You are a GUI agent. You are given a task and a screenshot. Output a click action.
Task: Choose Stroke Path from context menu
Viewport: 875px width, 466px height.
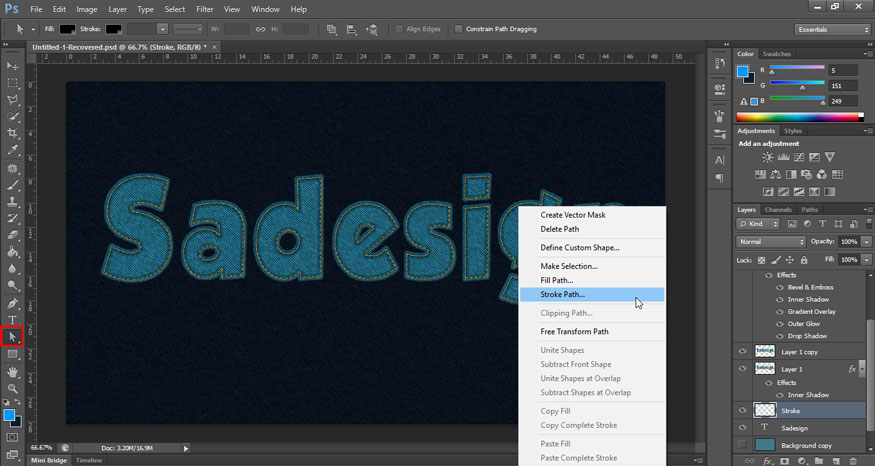pyautogui.click(x=592, y=295)
